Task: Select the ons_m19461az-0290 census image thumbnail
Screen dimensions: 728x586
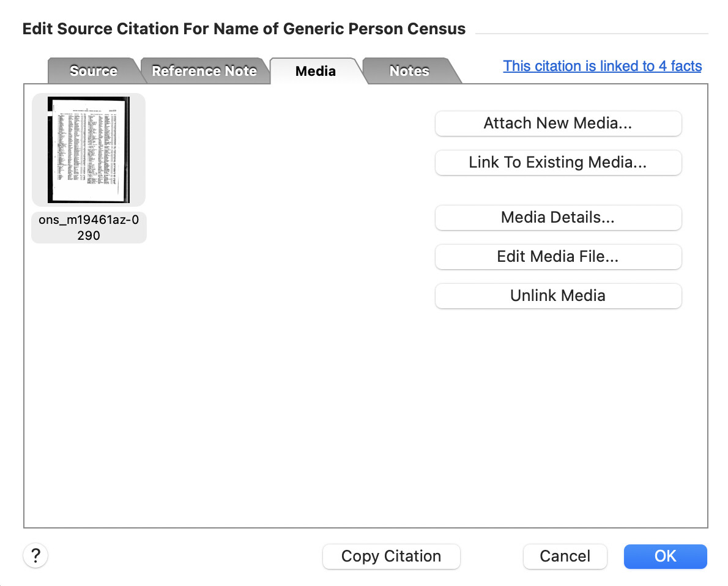Action: 89,149
